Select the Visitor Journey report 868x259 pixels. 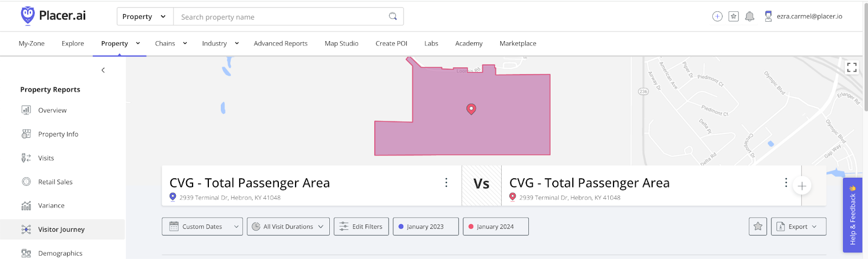point(62,229)
